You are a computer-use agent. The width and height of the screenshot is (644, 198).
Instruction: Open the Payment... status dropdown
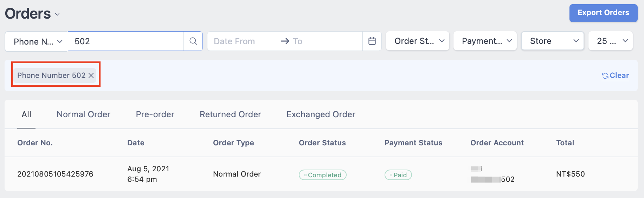(x=485, y=41)
